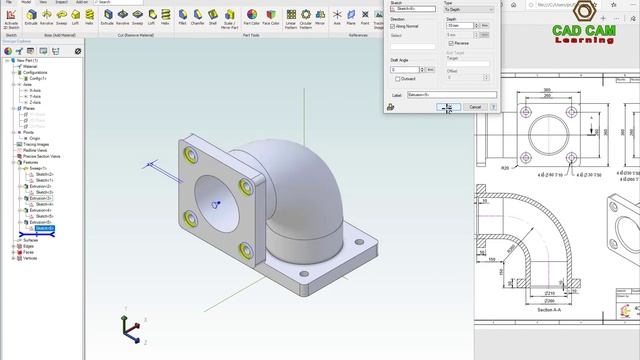This screenshot has height=360, width=640.
Task: Click Circular Pattern tool
Action: (x=306, y=19)
